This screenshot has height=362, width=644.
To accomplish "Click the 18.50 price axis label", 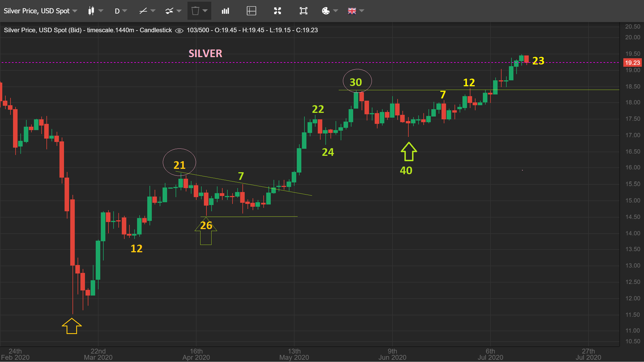I will click(632, 87).
